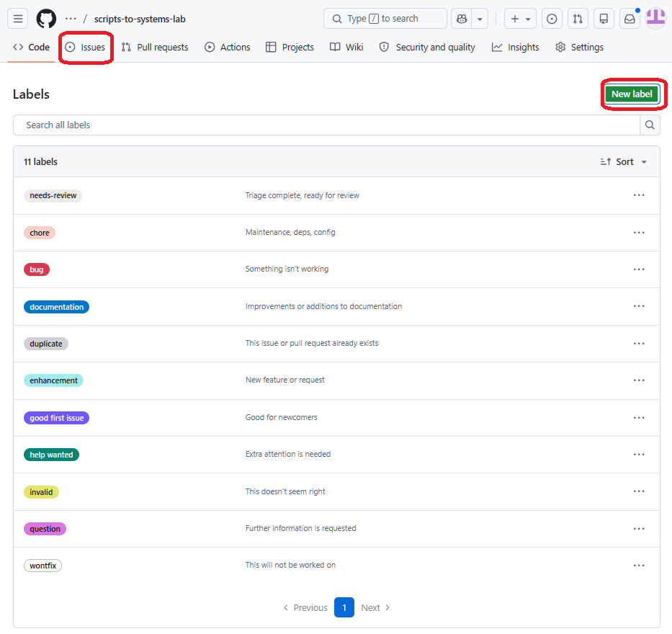Open options menu for enhancement label
The image size is (672, 634).
click(x=639, y=380)
